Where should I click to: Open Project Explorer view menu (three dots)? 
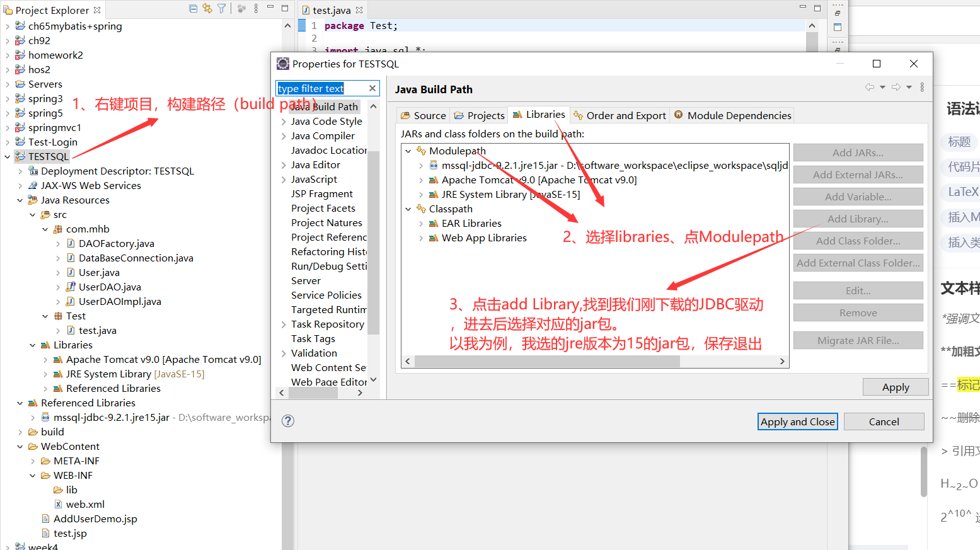256,9
